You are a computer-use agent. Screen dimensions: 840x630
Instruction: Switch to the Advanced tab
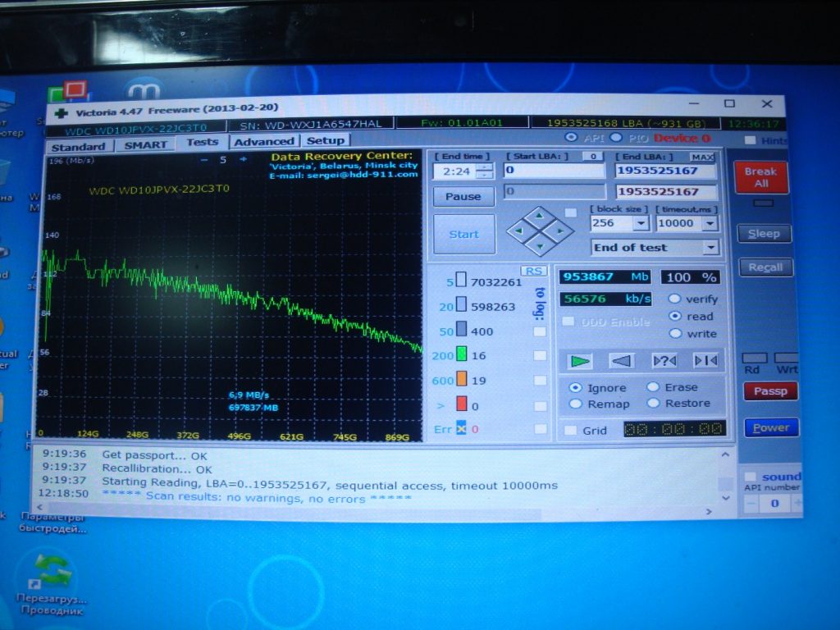(x=264, y=141)
